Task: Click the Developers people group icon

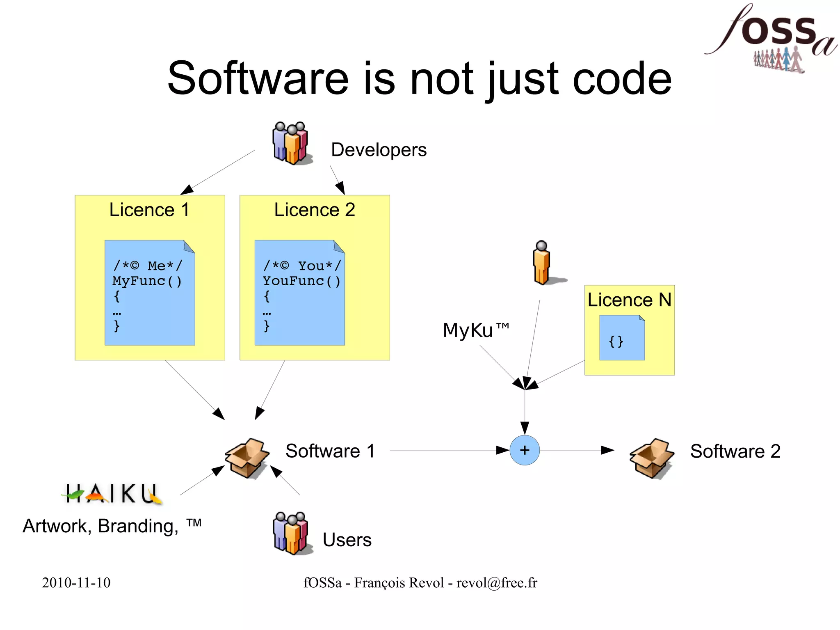Action: pyautogui.click(x=290, y=143)
